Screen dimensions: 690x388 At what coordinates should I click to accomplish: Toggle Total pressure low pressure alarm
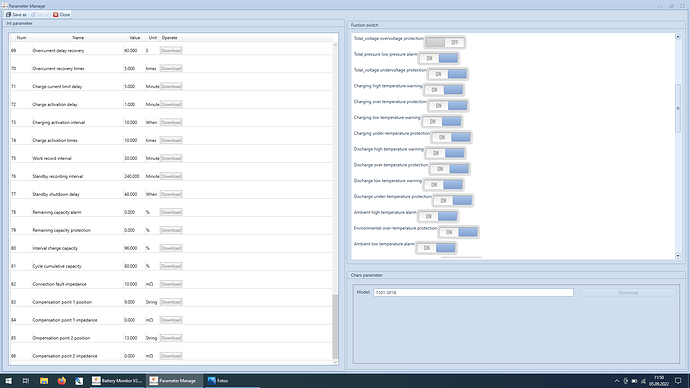click(x=439, y=58)
